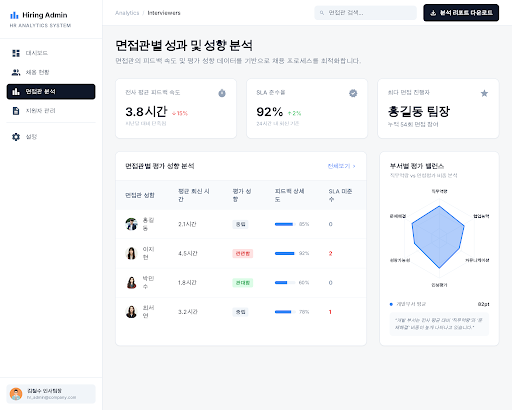Click the red SLA count '1'
Screen dimensions: 512x410
[x=330, y=312]
